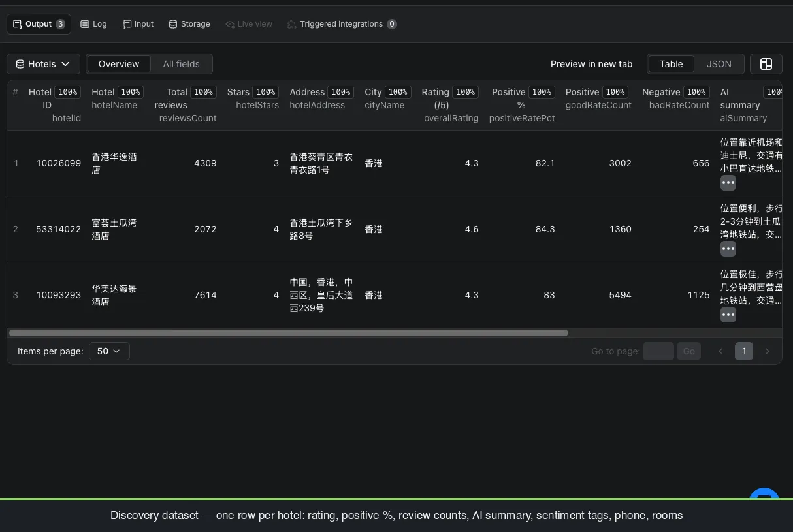Screen dimensions: 793x532
Task: Click the Storage database icon
Action: (173, 24)
